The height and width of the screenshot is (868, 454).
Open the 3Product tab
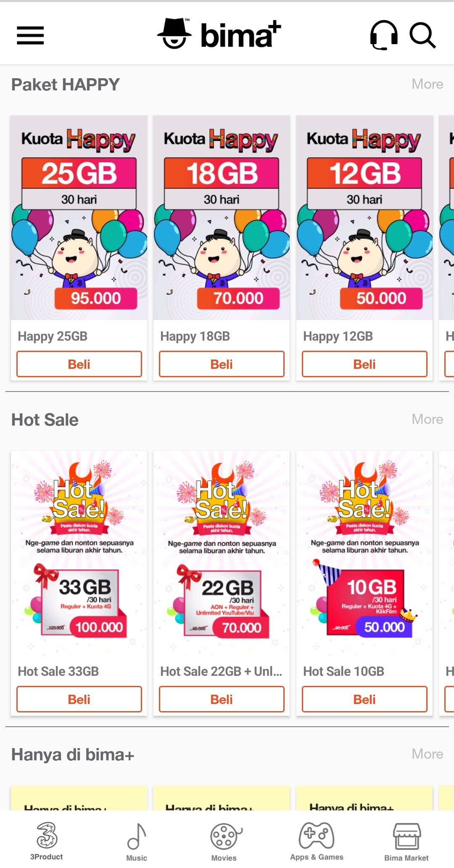46,841
